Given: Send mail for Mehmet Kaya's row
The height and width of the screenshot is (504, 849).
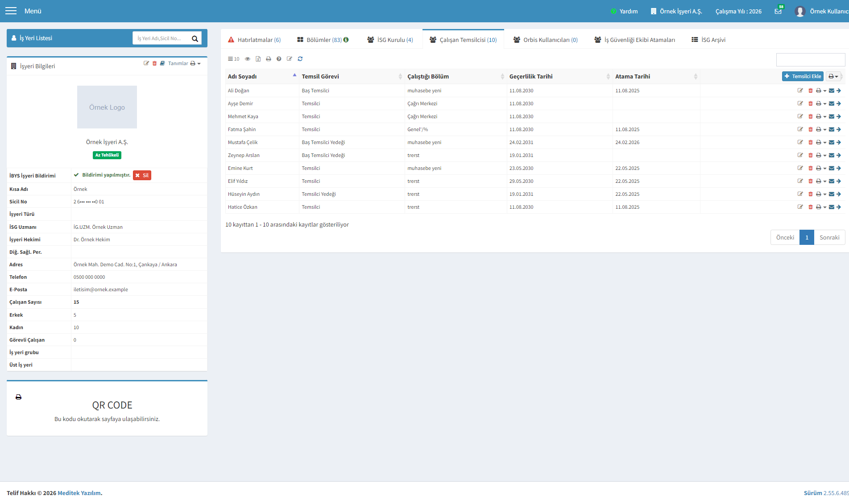Looking at the screenshot, I should pyautogui.click(x=832, y=116).
